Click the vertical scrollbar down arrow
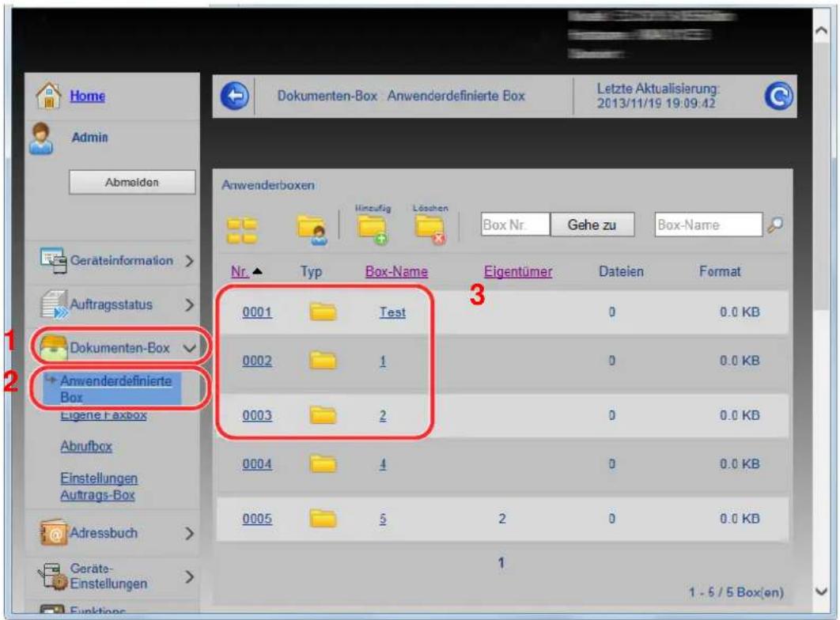The width and height of the screenshot is (840, 620). (x=821, y=592)
